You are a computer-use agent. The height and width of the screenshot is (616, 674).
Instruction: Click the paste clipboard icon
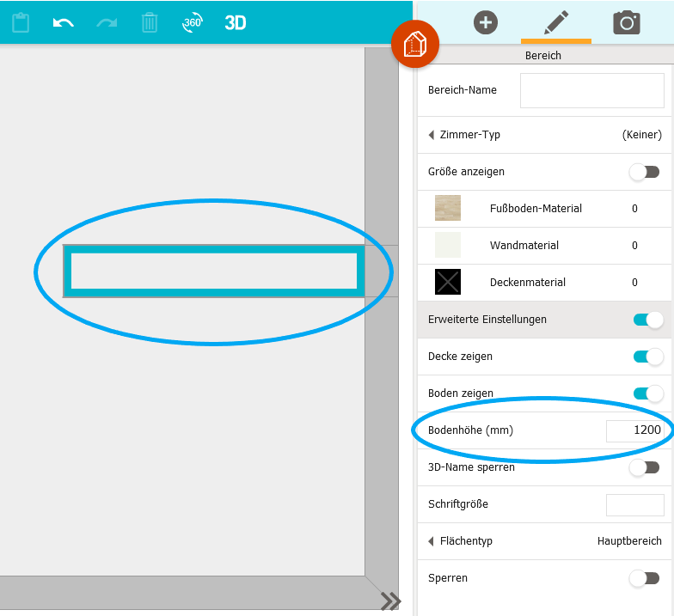tap(21, 23)
